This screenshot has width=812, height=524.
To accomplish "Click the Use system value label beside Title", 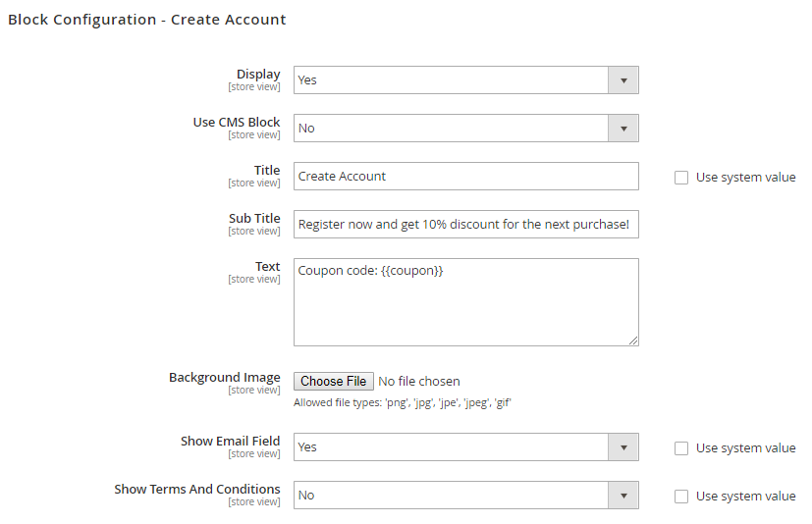I will pos(745,178).
